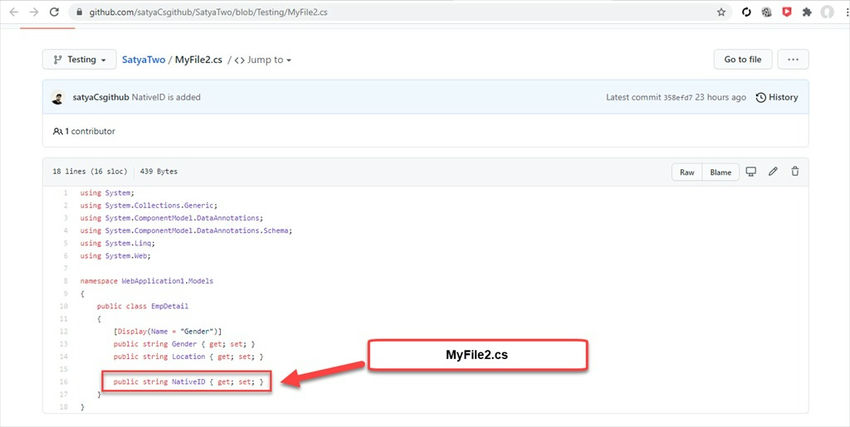Bookmark this page with the star icon
850x427 pixels.
[721, 12]
